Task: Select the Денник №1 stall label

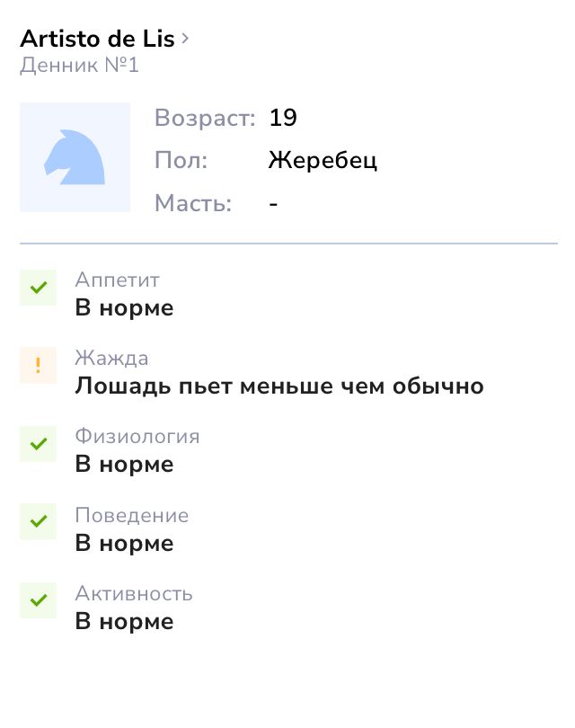Action: [x=79, y=65]
